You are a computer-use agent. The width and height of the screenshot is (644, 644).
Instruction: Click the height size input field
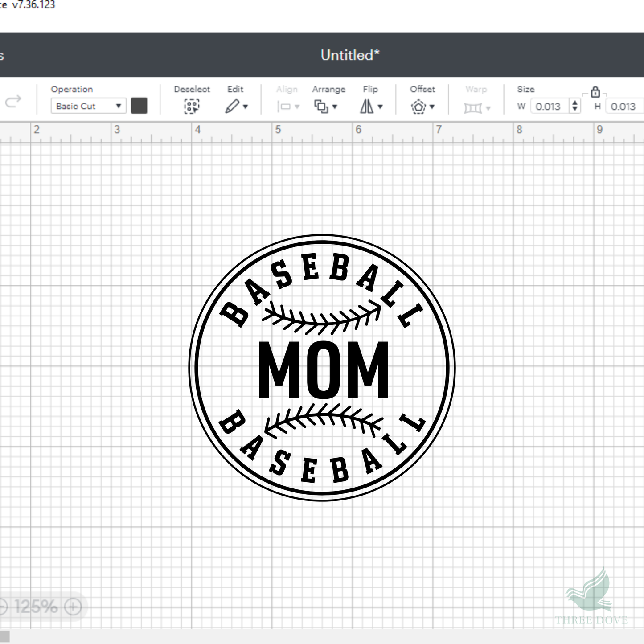pos(625,107)
